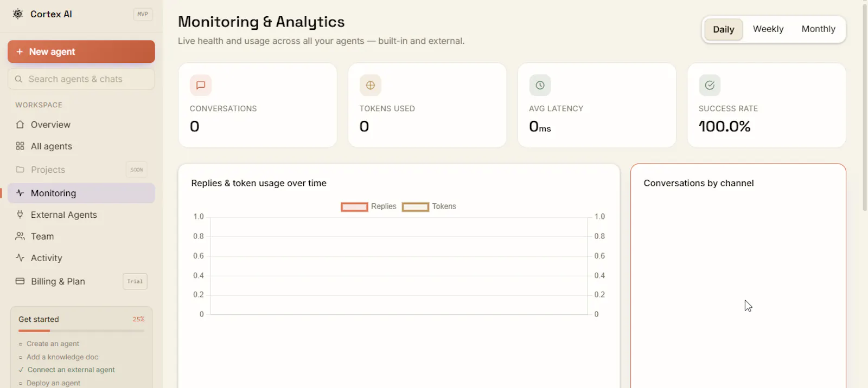Viewport: 868px width, 388px height.
Task: Click the Conversations chat bubble icon
Action: click(201, 85)
